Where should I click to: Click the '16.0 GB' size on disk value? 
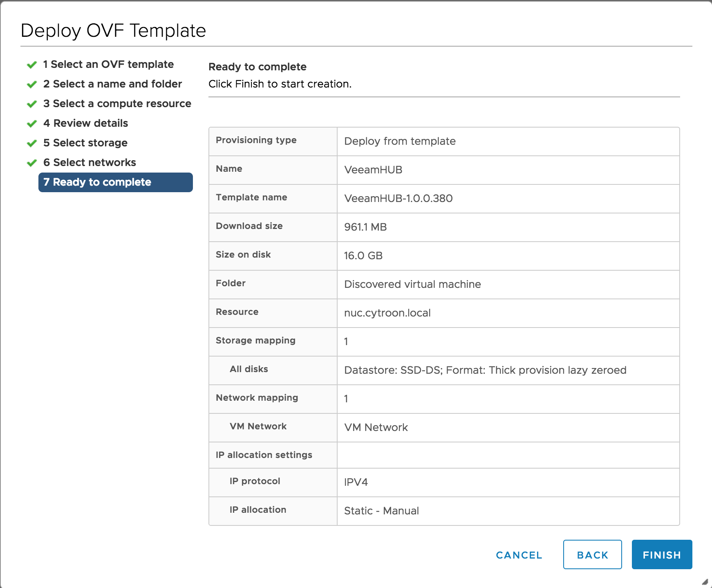(x=363, y=256)
